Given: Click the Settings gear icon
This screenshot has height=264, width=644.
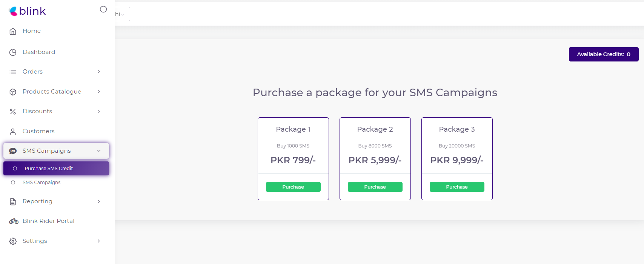Looking at the screenshot, I should (x=13, y=241).
